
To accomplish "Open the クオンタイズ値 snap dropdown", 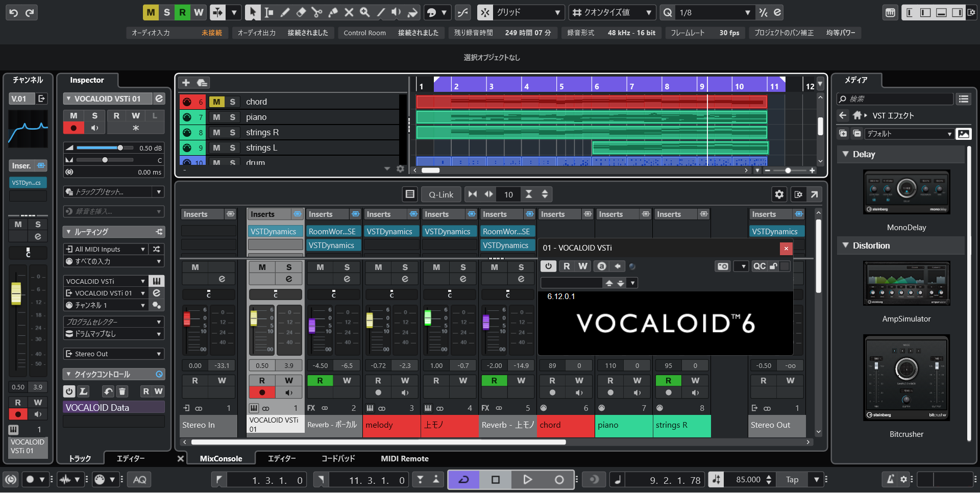I will [612, 12].
